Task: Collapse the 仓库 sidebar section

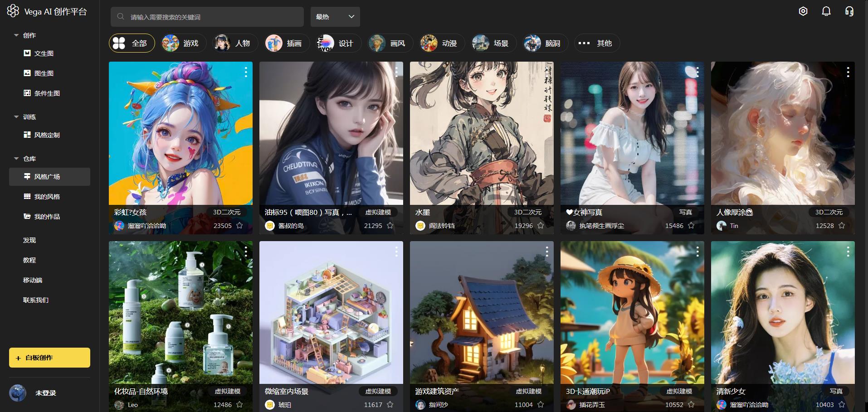Action: click(16, 159)
